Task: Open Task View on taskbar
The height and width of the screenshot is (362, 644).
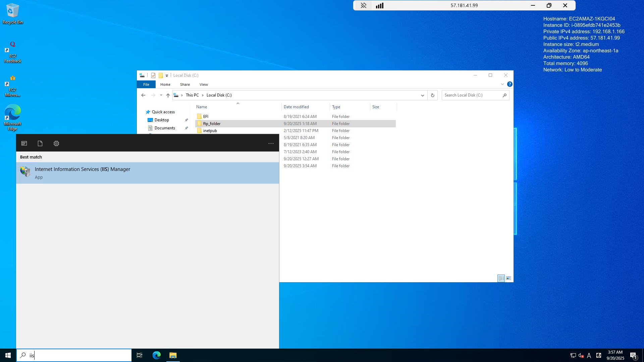Action: (140, 355)
